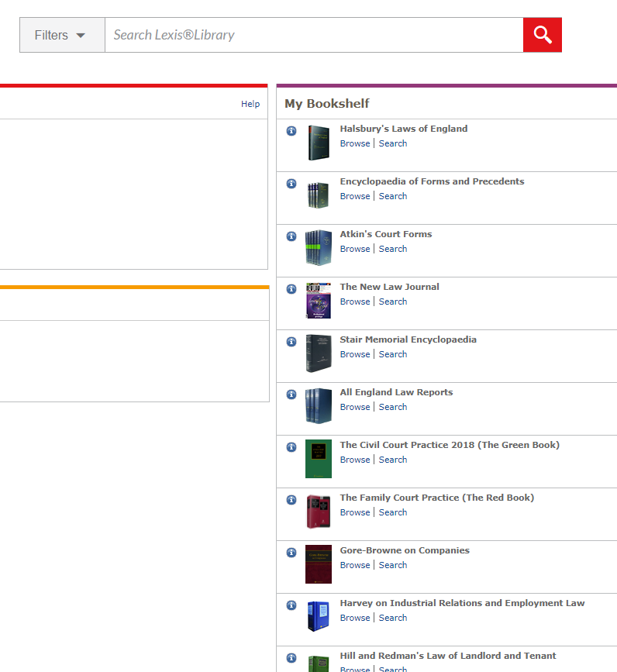Open the Help link
This screenshot has height=672, width=617.
coord(250,104)
